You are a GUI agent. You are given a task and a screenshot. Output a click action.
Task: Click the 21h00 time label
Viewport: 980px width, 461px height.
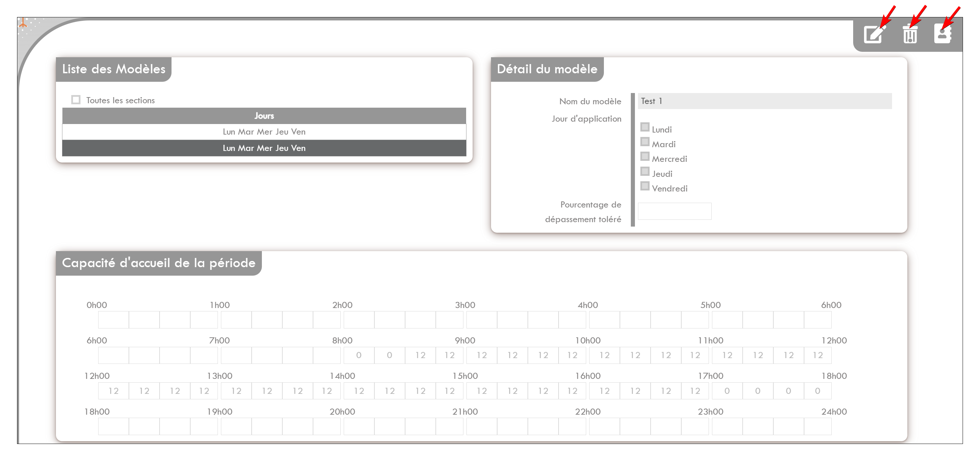coord(465,412)
